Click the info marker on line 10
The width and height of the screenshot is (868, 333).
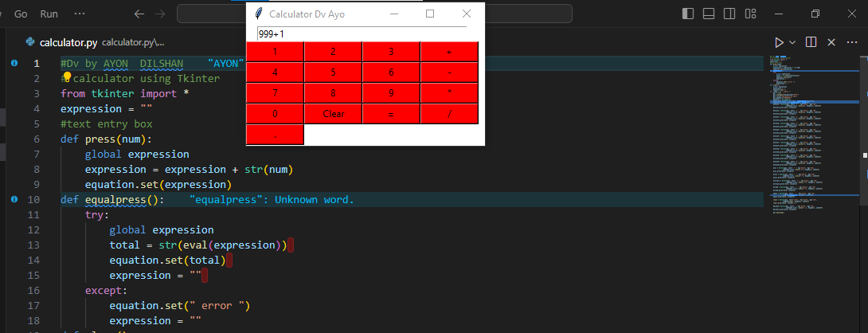[14, 199]
